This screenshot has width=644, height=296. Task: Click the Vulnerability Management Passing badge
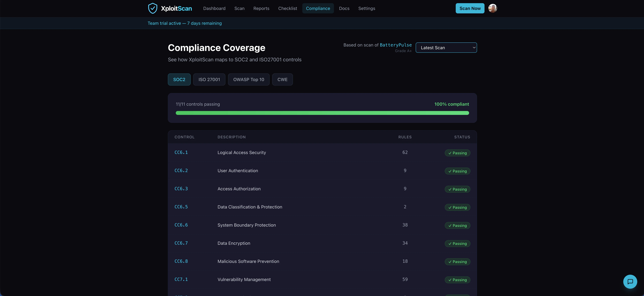[457, 280]
